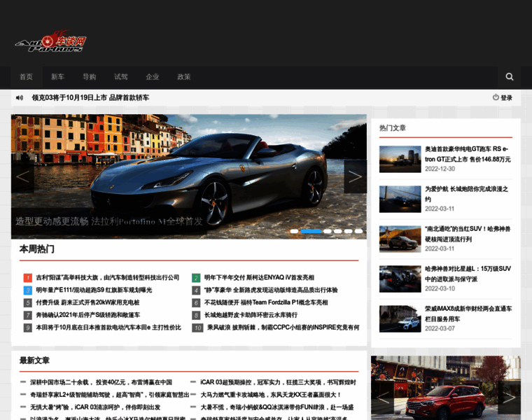This screenshot has width=532, height=420.
Task: Open hot item 5 蔚来20kW家用充电桩
Action: pos(88,302)
